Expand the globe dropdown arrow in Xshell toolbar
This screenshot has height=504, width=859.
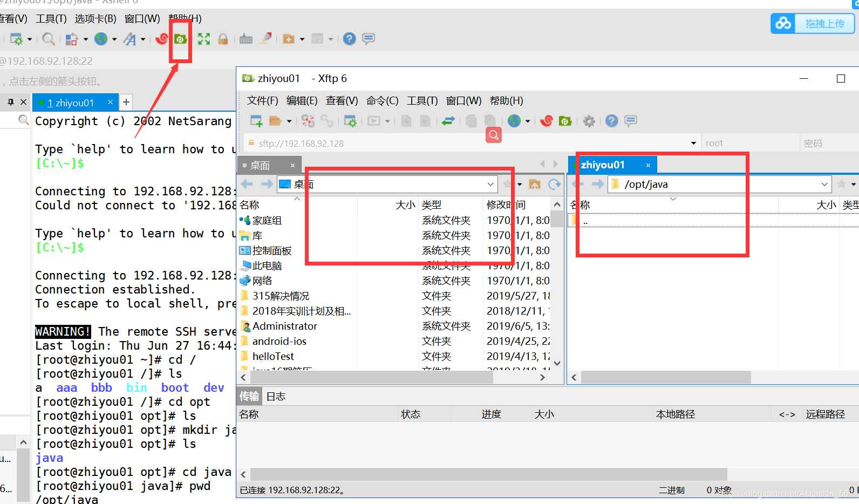click(x=114, y=39)
